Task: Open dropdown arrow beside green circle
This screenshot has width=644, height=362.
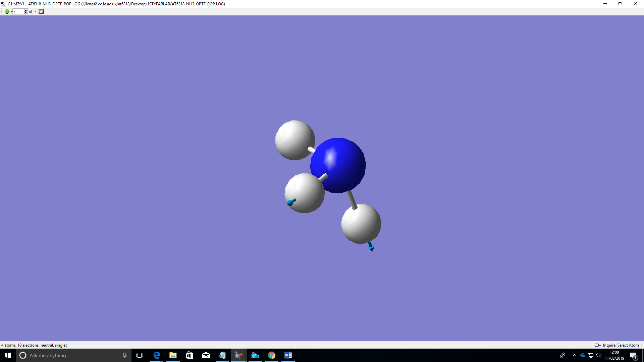Action: click(x=11, y=12)
